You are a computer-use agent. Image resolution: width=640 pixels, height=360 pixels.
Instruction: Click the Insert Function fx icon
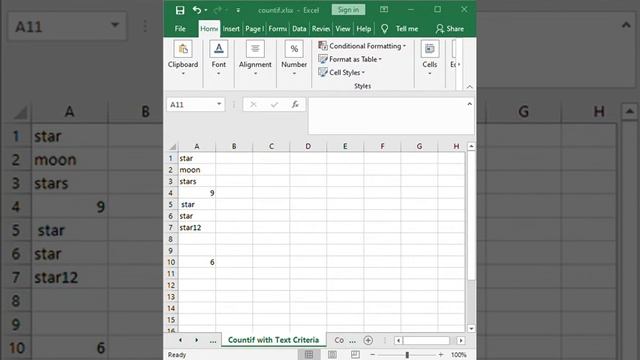click(x=295, y=105)
